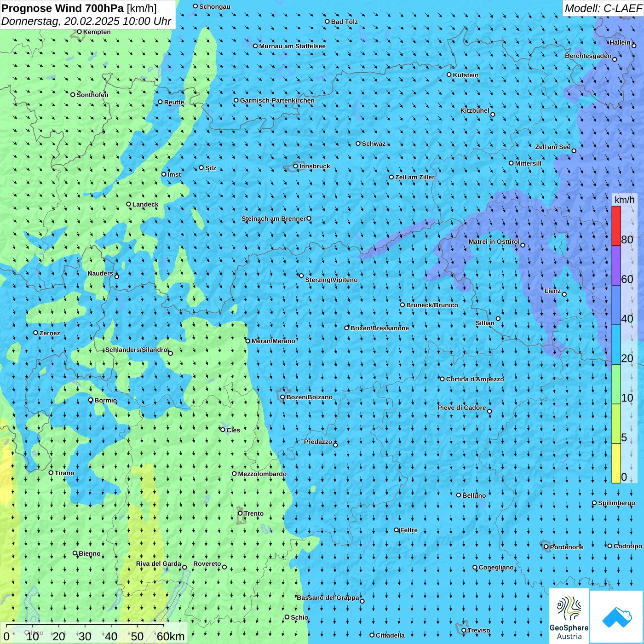Click the date 'Donnerstag, 20.02.2025 10:00 Uhr'

86,21
